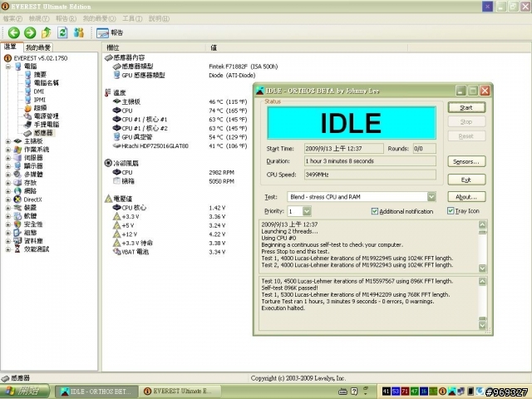Switch to the 選單 menu tab in sidebar
532x399 pixels.
tap(11, 47)
